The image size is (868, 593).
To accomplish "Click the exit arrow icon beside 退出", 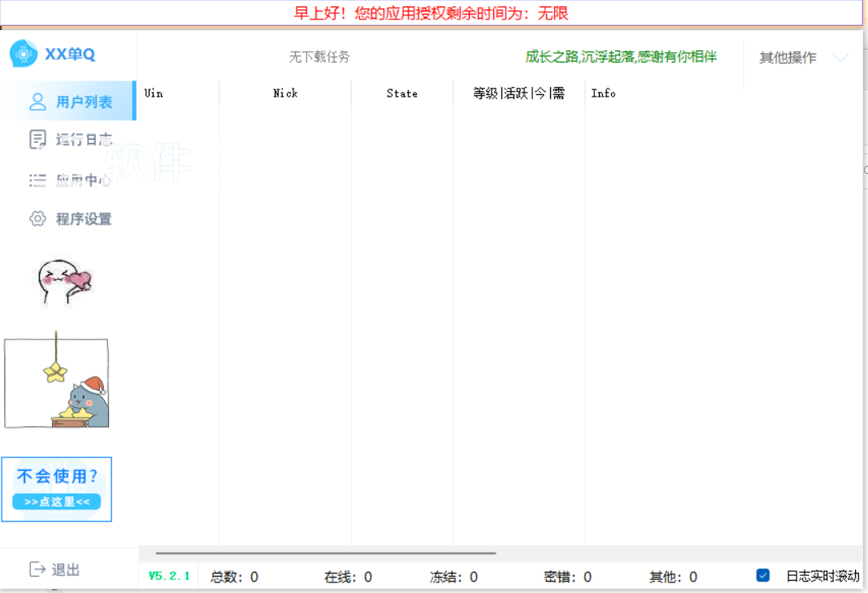I will 37,569.
